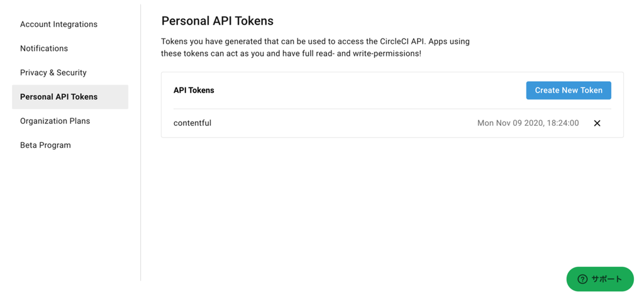Open the サポート help widget
644x297 pixels.
(606, 279)
